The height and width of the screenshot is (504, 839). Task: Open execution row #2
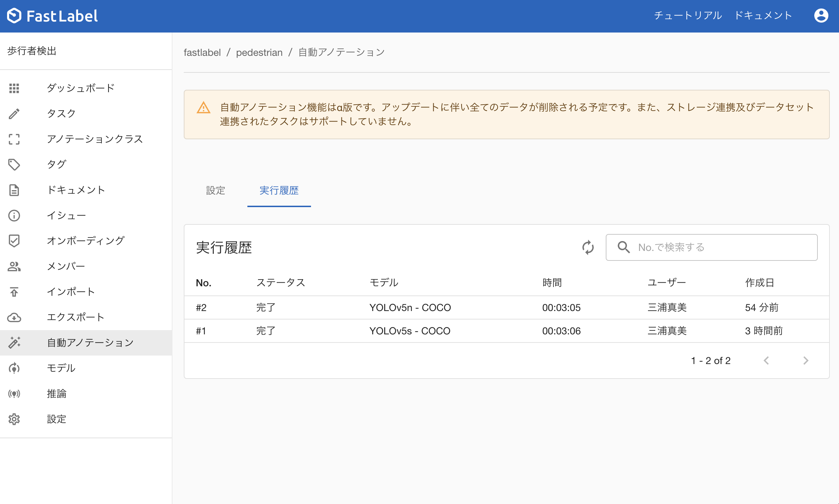(x=506, y=307)
